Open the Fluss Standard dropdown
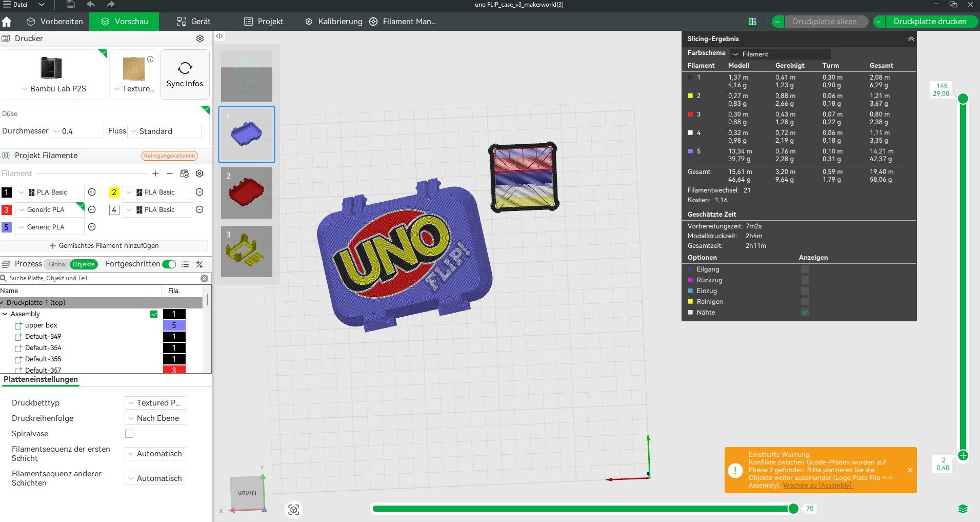Screen dimensions: 980x522 coord(165,131)
